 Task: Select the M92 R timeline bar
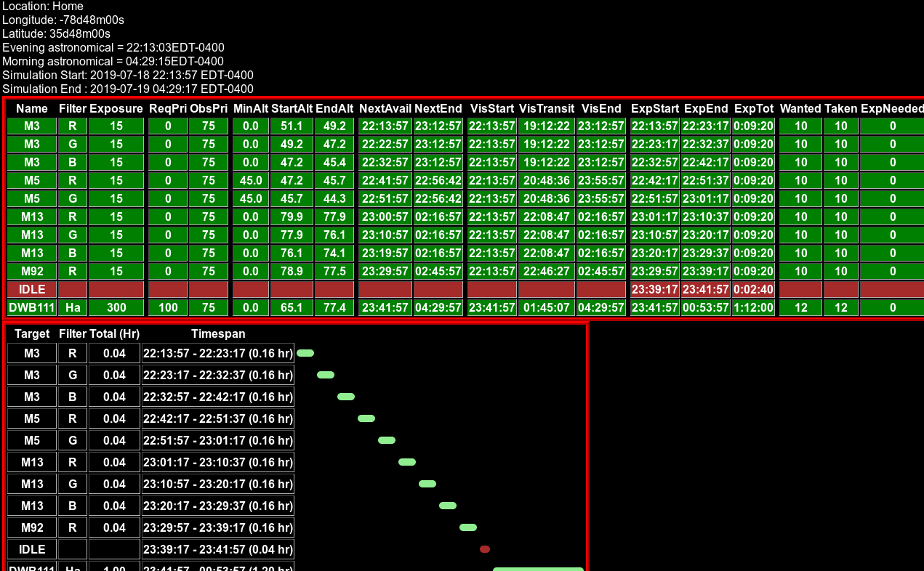tap(468, 527)
